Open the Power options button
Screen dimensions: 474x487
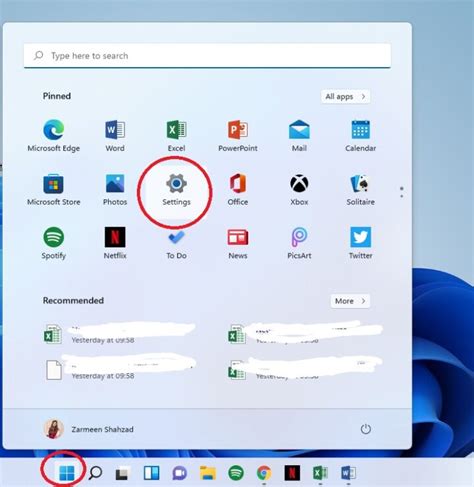[x=366, y=429]
